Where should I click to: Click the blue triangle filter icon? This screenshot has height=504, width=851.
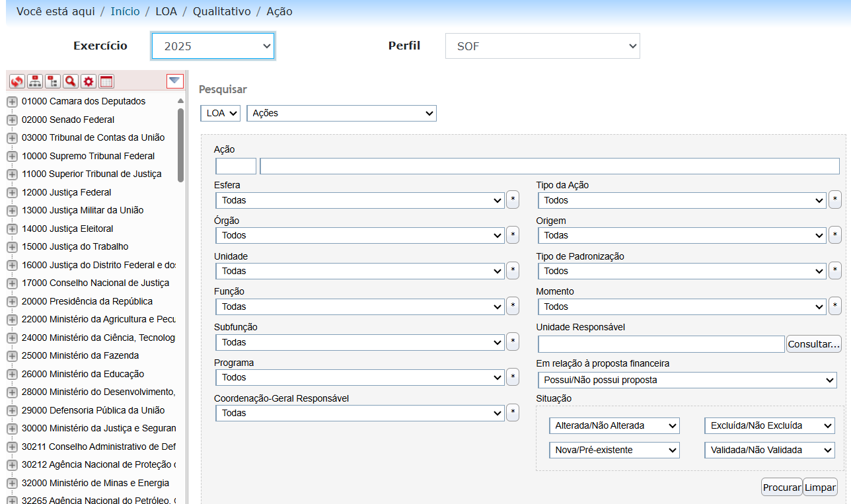pos(174,81)
